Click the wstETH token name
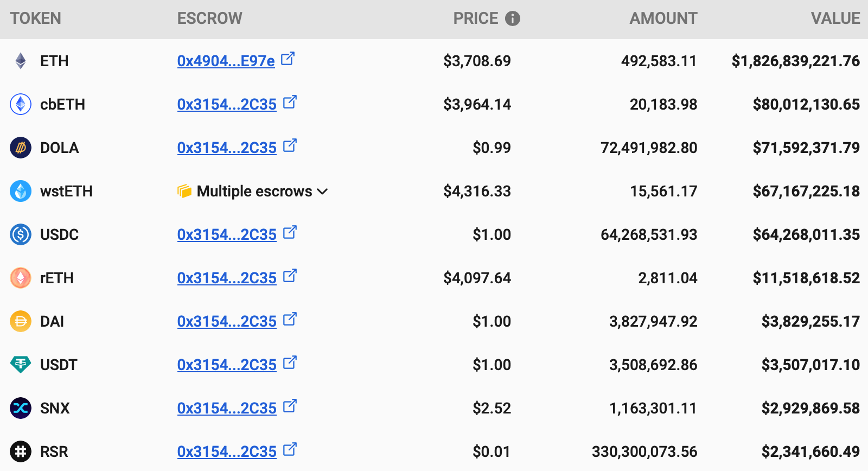This screenshot has height=471, width=868. pyautogui.click(x=66, y=191)
